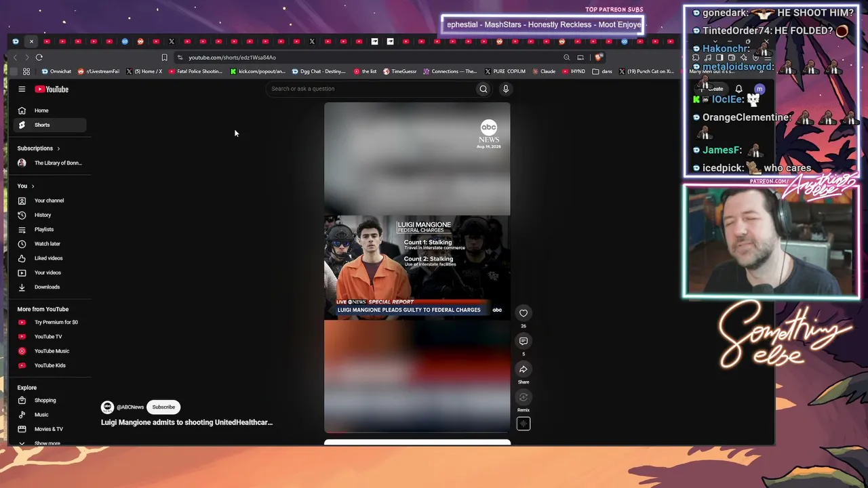Open the Fatal Police Shooting bookmark
Screen dimensions: 868x488
click(x=195, y=71)
